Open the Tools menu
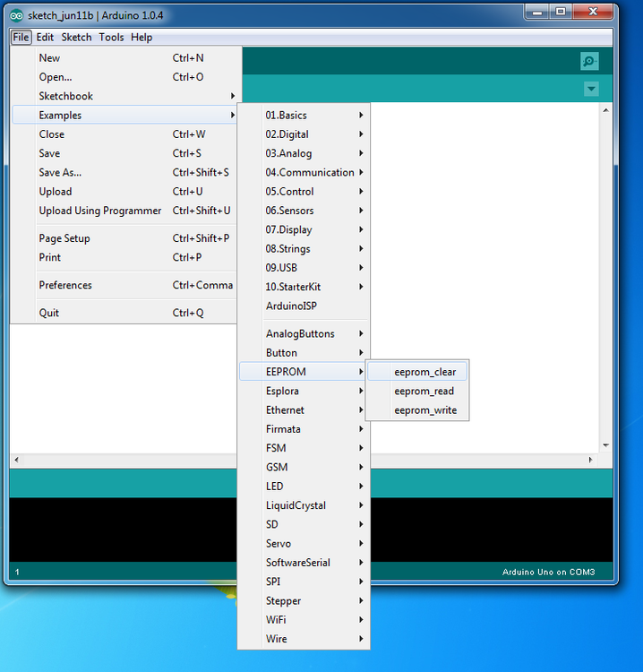The image size is (643, 672). (111, 38)
